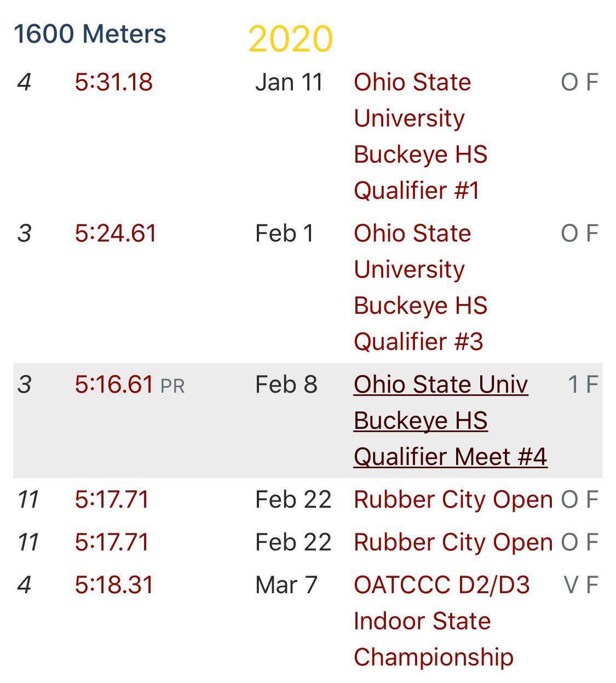Click the 5:17.71 time in the upper Rubber City row
The width and height of the screenshot is (616, 683).
[112, 500]
